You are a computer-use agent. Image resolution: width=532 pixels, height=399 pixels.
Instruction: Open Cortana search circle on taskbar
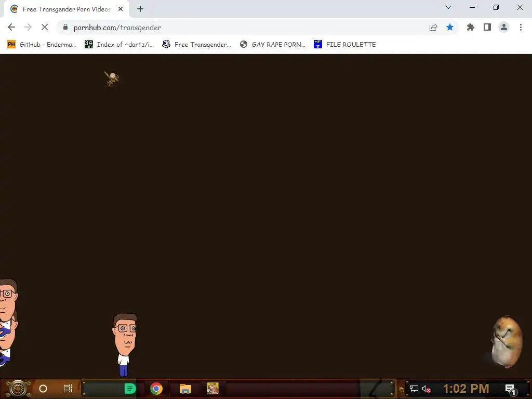click(x=43, y=389)
